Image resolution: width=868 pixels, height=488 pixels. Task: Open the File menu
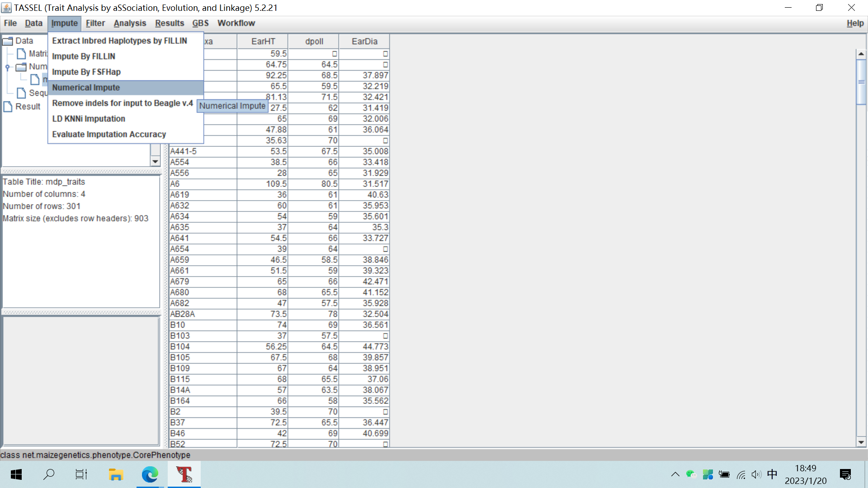(10, 23)
